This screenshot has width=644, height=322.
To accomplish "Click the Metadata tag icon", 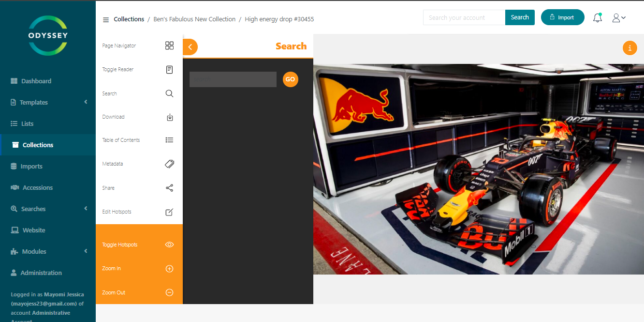I will [169, 164].
